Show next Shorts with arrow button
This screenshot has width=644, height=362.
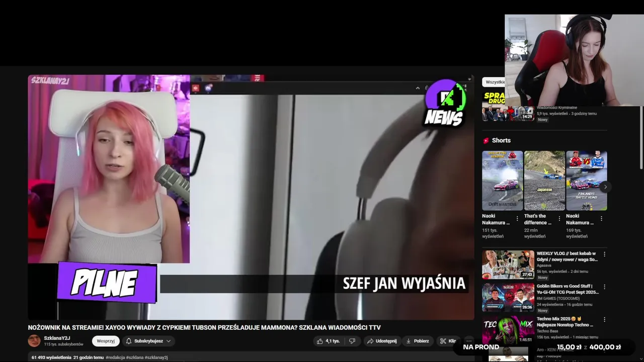pyautogui.click(x=605, y=187)
